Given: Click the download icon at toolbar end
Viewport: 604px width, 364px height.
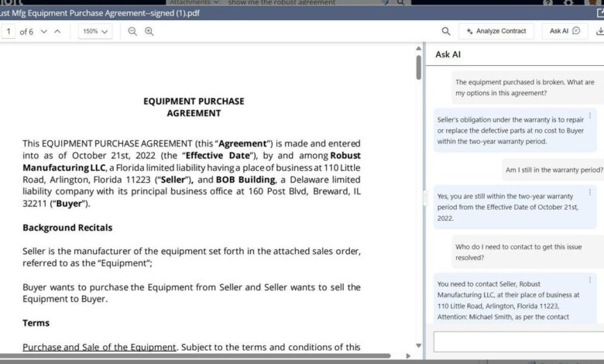Looking at the screenshot, I should pos(600,31).
